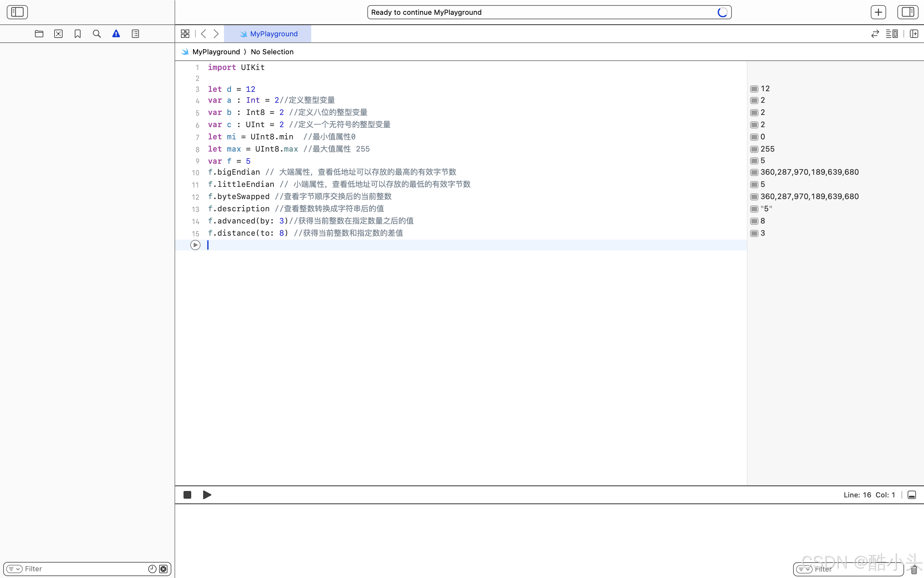
Task: Show Quick Look for result 0
Action: coord(754,137)
